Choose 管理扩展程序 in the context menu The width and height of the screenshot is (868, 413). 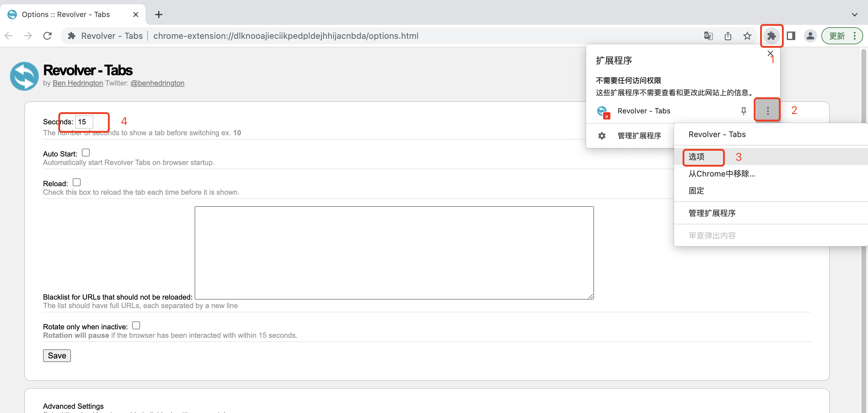[x=771, y=213]
